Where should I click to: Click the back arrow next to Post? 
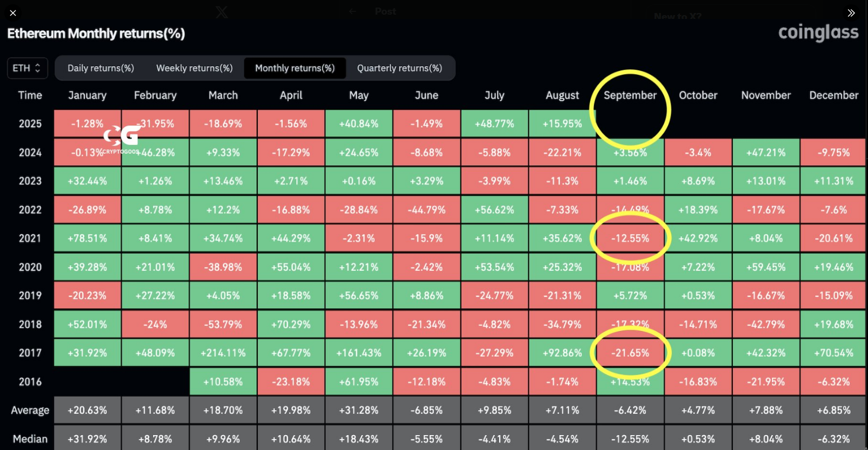(352, 11)
